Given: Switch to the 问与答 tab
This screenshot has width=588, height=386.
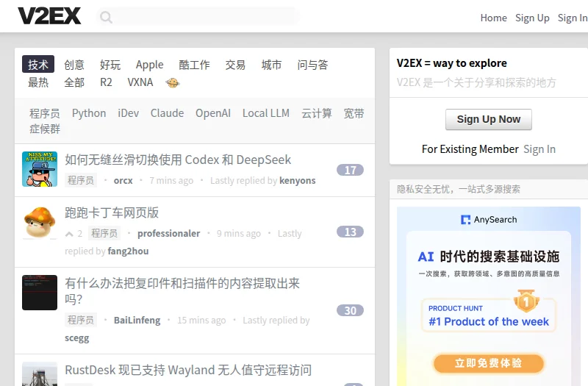Looking at the screenshot, I should point(312,65).
